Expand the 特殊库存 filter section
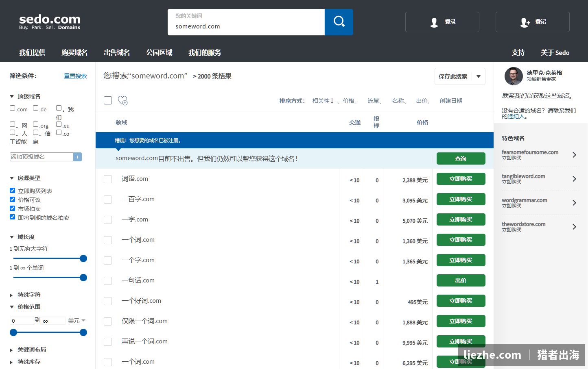 (x=11, y=362)
